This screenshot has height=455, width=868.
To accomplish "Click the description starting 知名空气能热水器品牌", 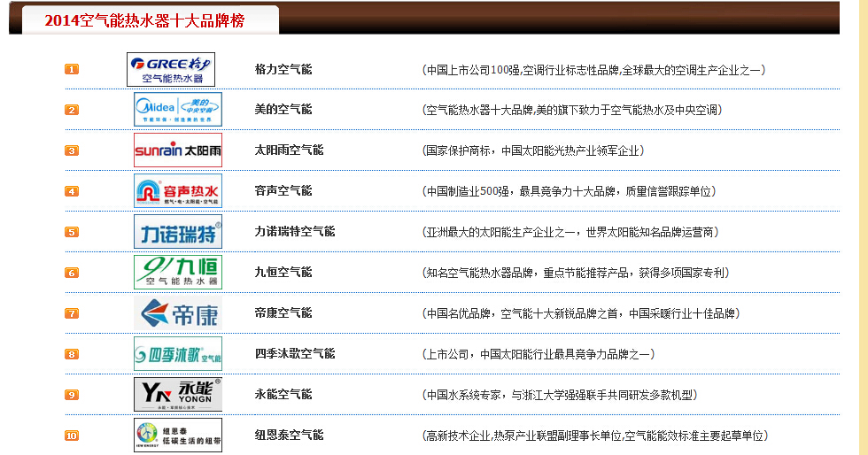I will pyautogui.click(x=576, y=273).
